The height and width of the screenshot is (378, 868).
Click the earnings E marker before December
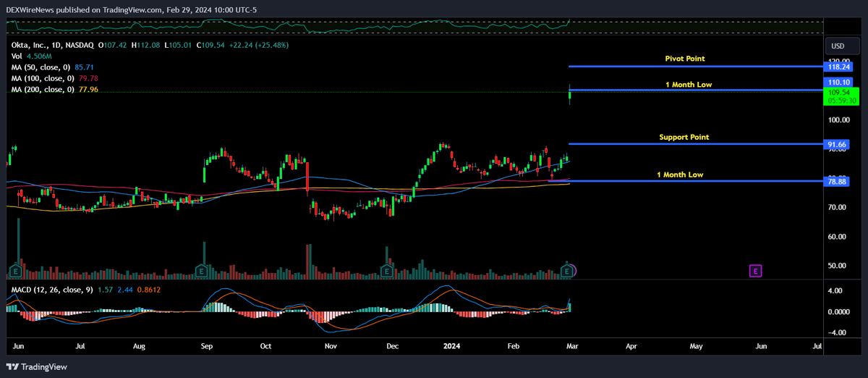pyautogui.click(x=387, y=271)
